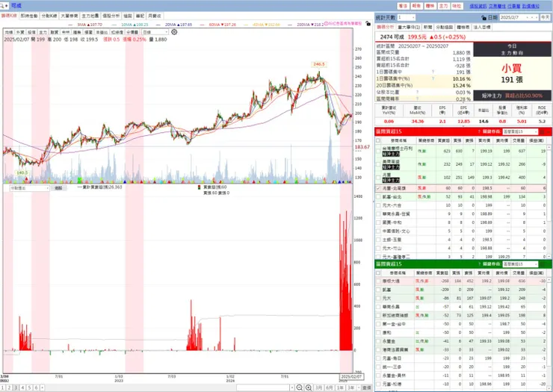This screenshot has height=392, width=553.
Task: Open the 日線 period dropdown
Action: click(x=155, y=32)
